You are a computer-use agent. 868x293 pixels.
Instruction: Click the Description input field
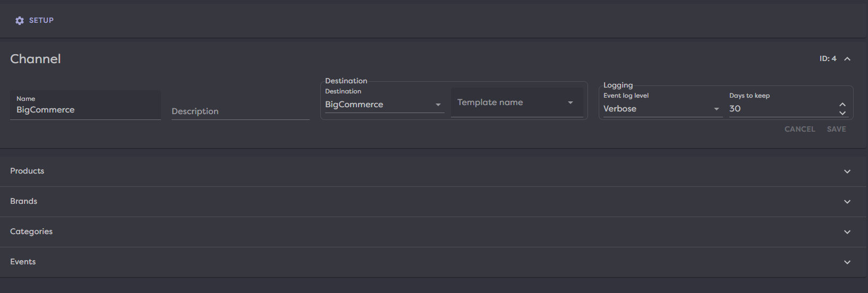coord(240,111)
